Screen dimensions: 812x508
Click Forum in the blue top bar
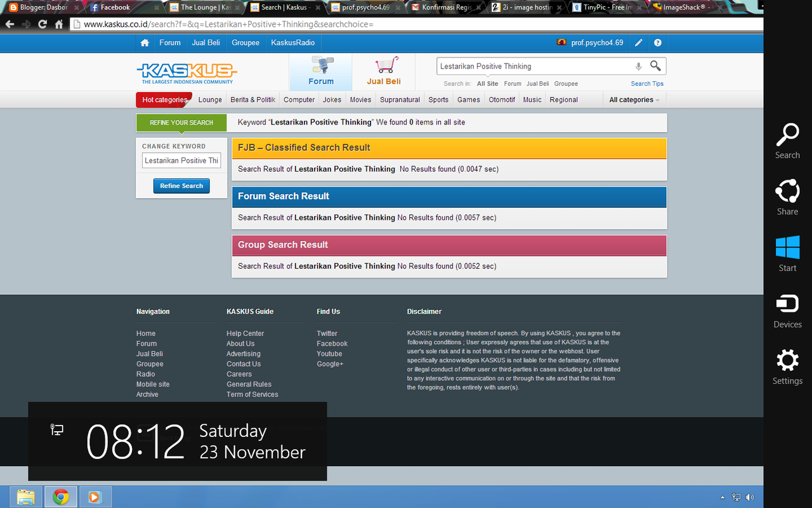point(170,43)
